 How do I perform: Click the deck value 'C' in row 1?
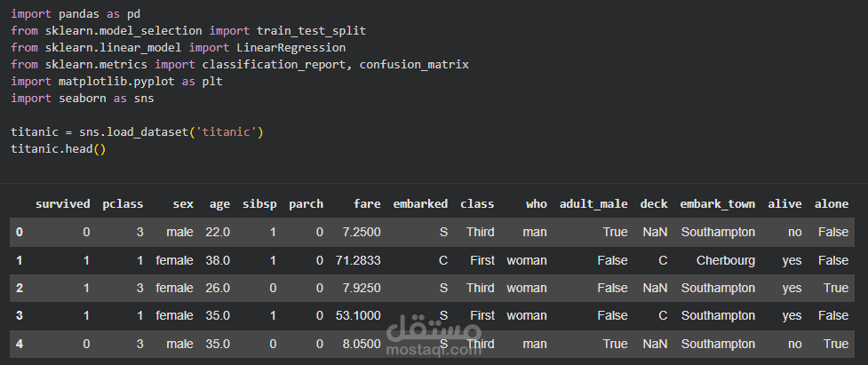pos(663,260)
